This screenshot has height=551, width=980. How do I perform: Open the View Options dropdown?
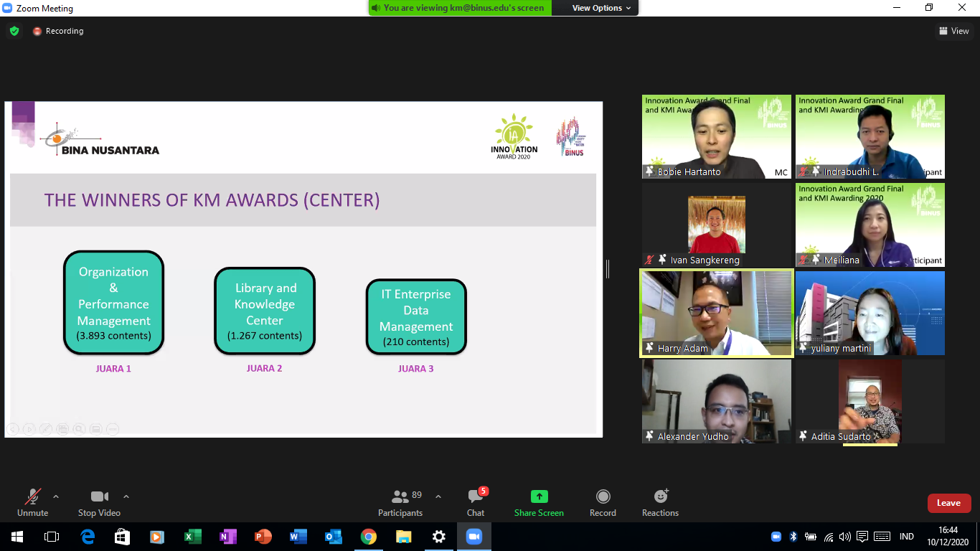601,8
